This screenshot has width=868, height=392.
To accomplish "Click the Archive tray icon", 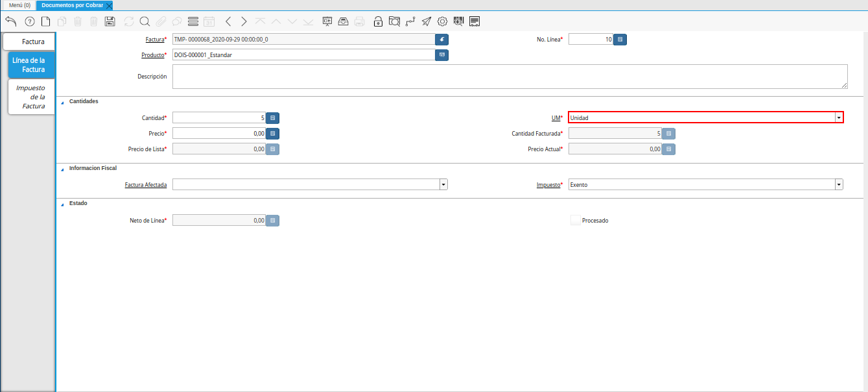I will [x=344, y=21].
